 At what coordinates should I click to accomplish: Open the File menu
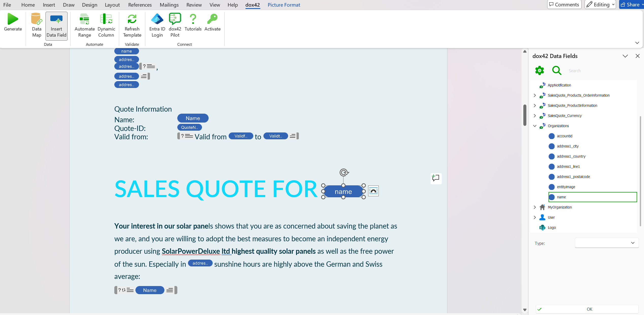(7, 5)
